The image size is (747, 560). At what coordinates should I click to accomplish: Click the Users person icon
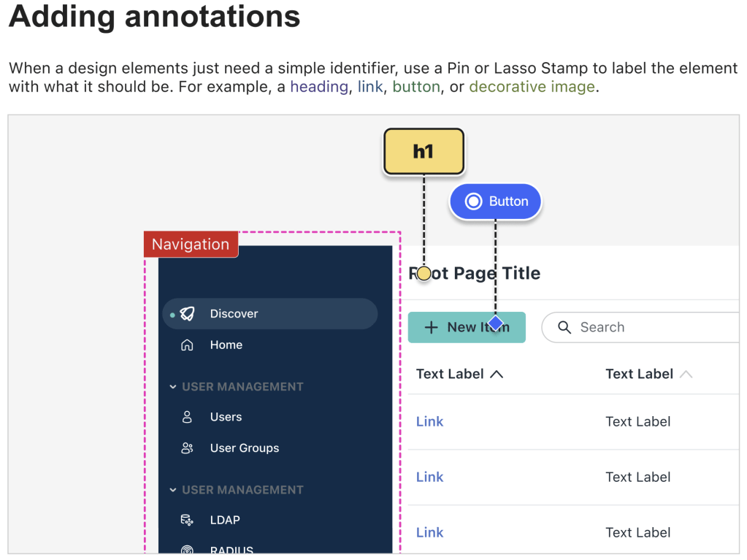(x=188, y=417)
